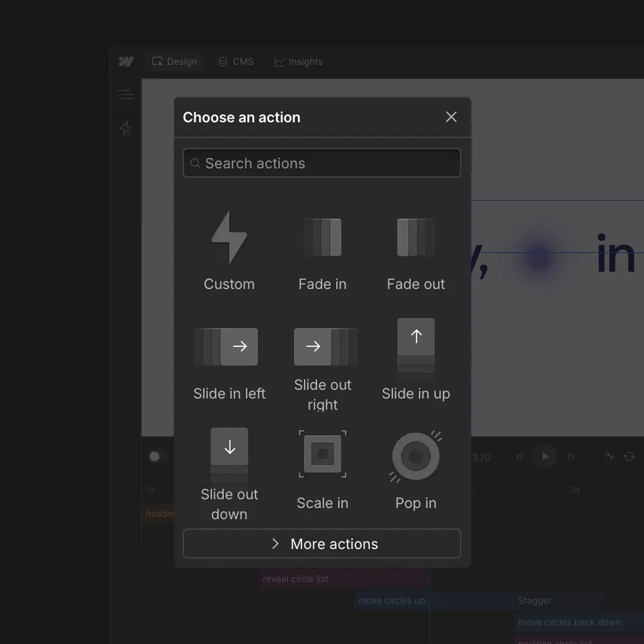Viewport: 644px width, 644px height.
Task: Play the animation timeline preview
Action: click(x=545, y=457)
